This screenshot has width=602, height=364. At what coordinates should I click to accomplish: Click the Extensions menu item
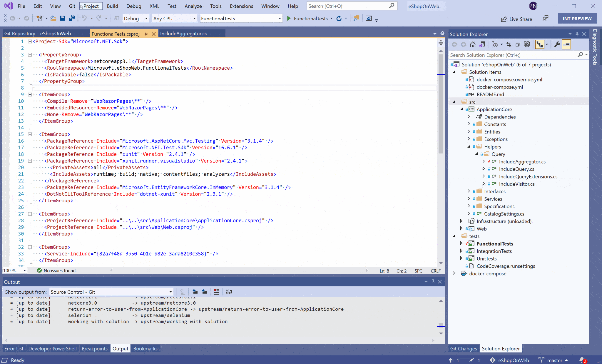pyautogui.click(x=241, y=6)
